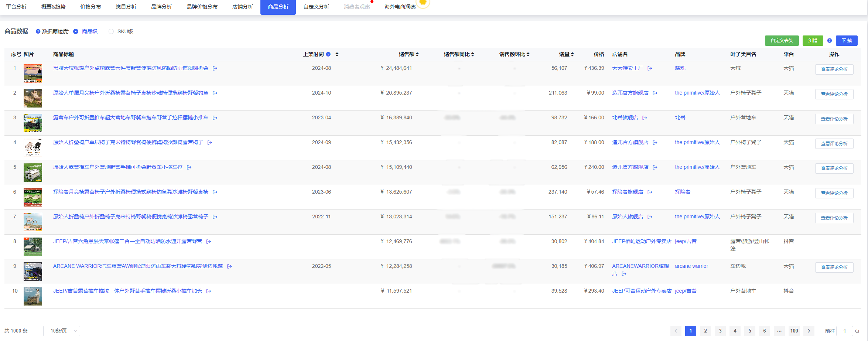Sort table by 销量 column

[572, 54]
